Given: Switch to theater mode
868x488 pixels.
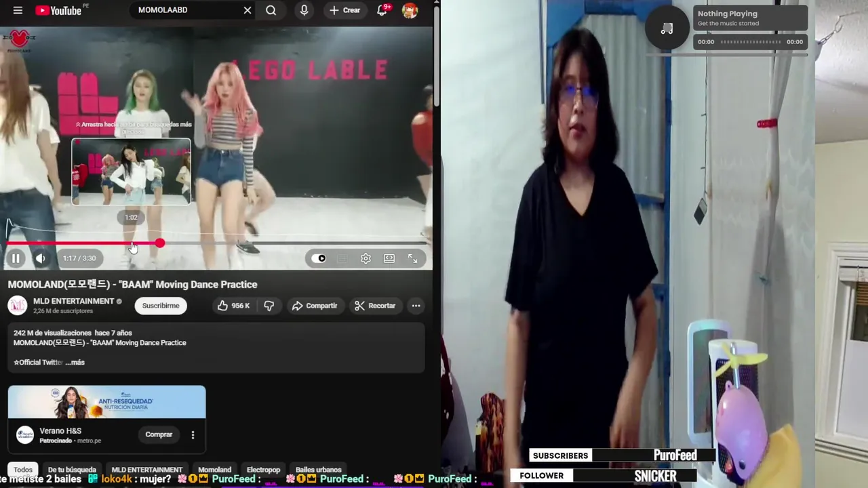Looking at the screenshot, I should click(x=389, y=258).
